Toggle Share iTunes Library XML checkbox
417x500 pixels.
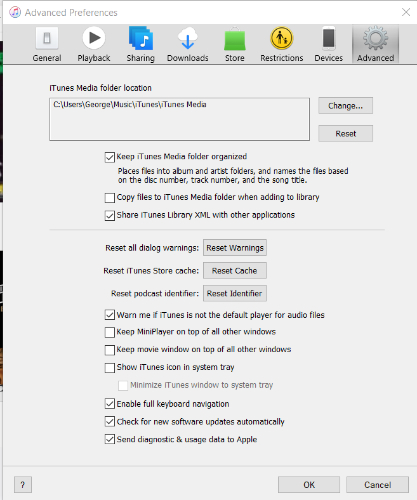(110, 216)
